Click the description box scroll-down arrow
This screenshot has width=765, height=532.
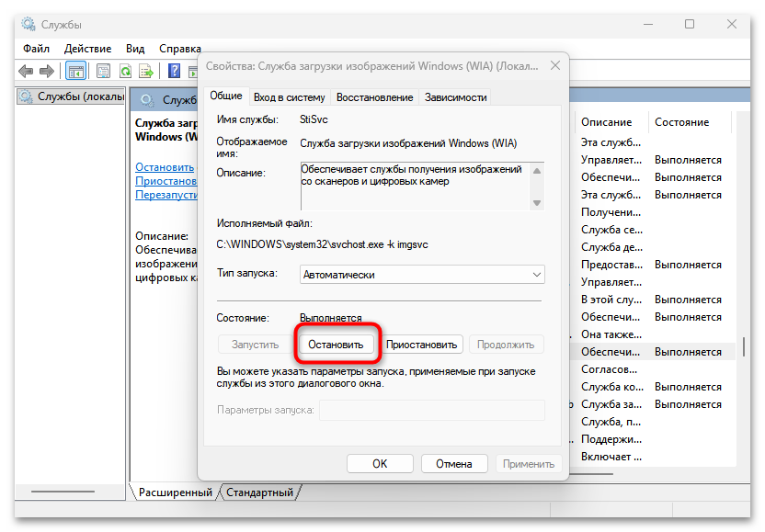[537, 203]
